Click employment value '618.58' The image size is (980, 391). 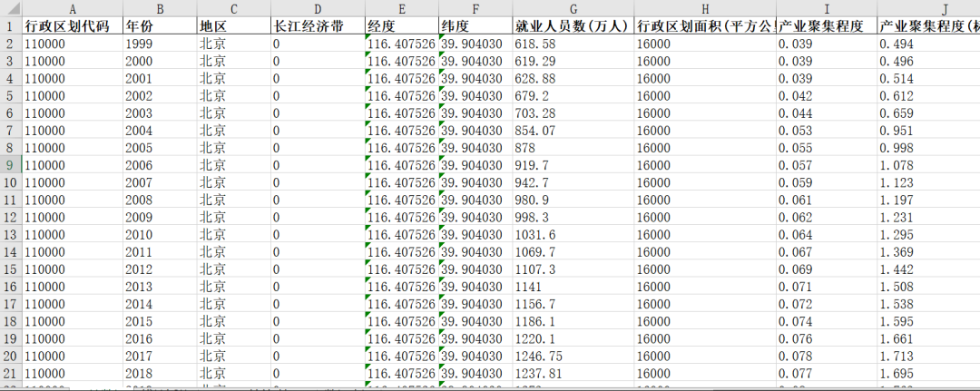click(x=573, y=44)
